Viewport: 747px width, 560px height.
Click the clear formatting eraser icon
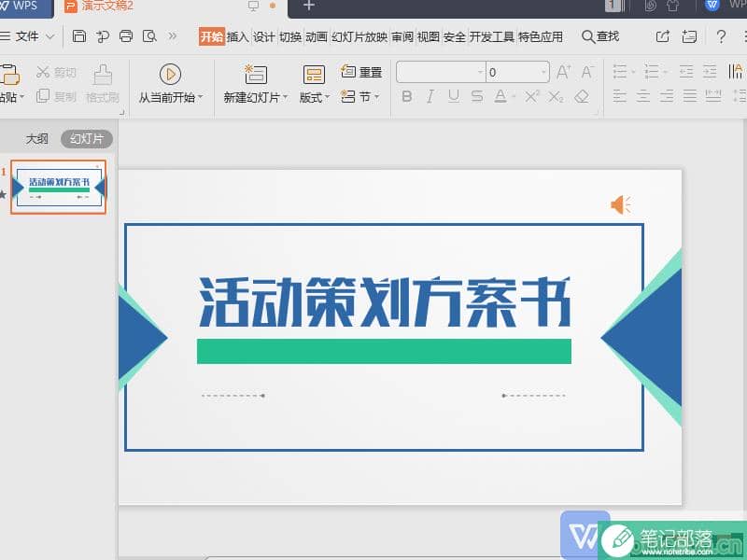pos(582,97)
